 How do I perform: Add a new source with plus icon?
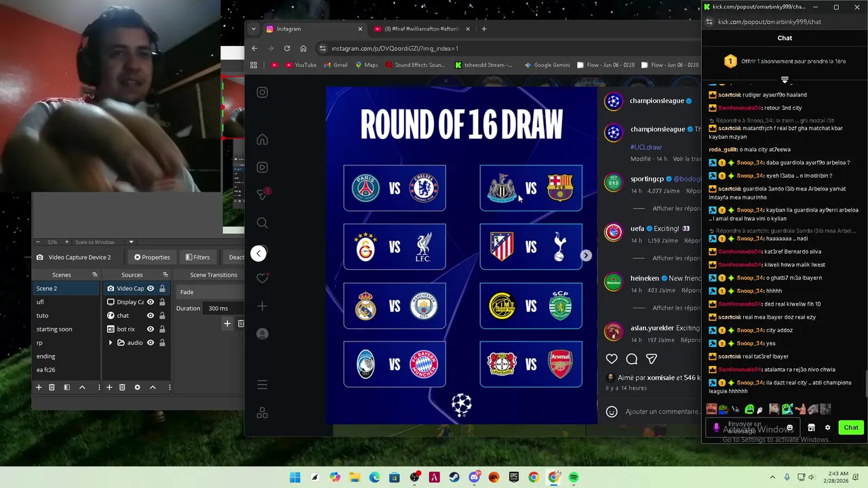109,387
